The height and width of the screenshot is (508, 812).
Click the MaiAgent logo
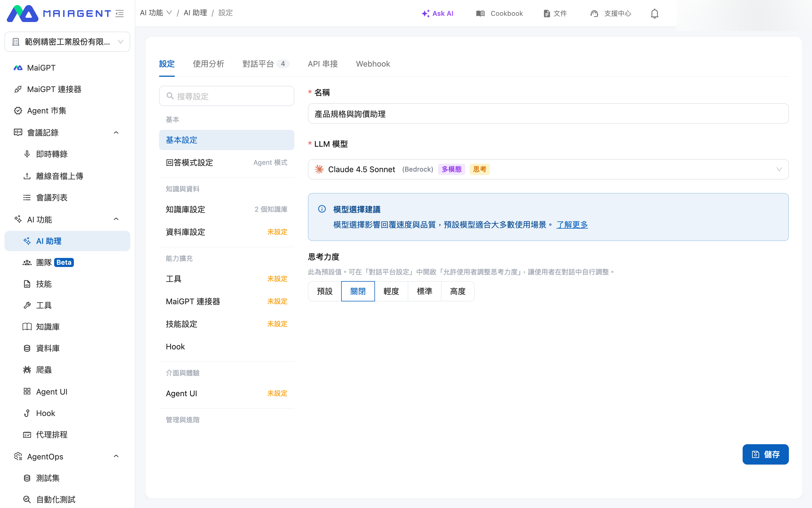59,14
